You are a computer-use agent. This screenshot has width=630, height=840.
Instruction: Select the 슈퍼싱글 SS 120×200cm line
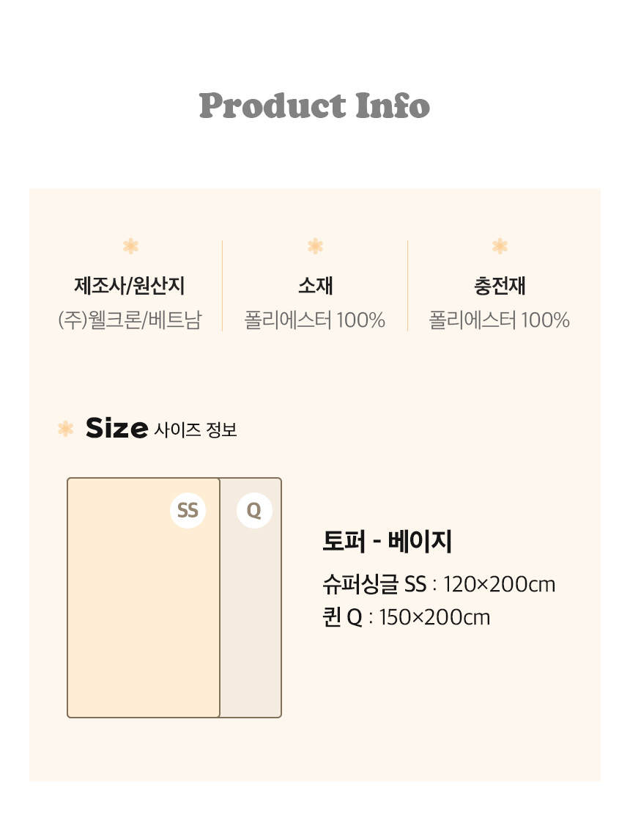[439, 584]
